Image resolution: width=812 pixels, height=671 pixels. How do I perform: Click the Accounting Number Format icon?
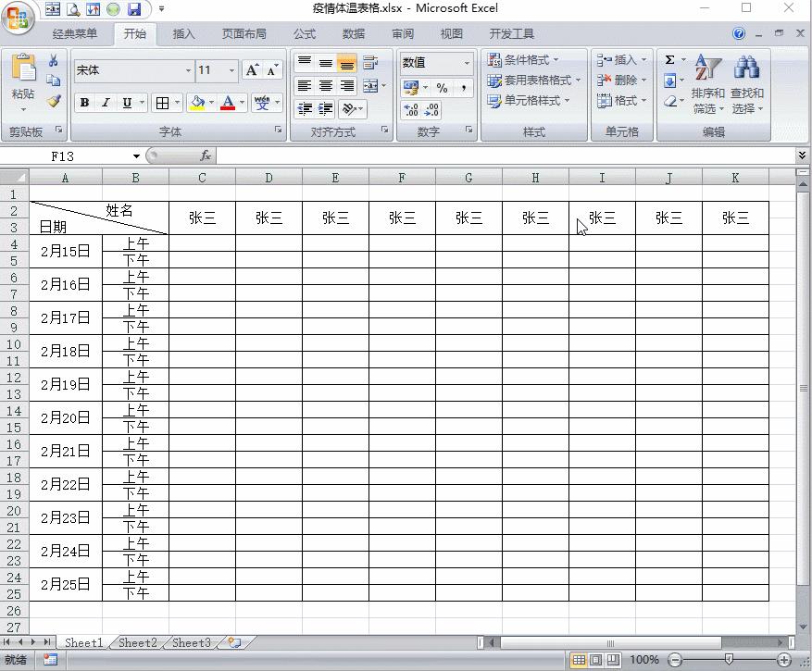411,88
